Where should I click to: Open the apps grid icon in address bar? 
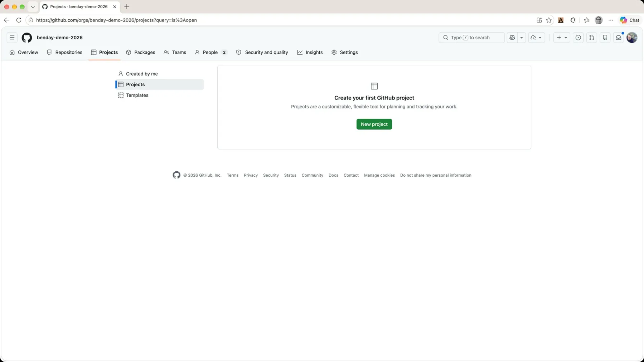click(x=539, y=20)
